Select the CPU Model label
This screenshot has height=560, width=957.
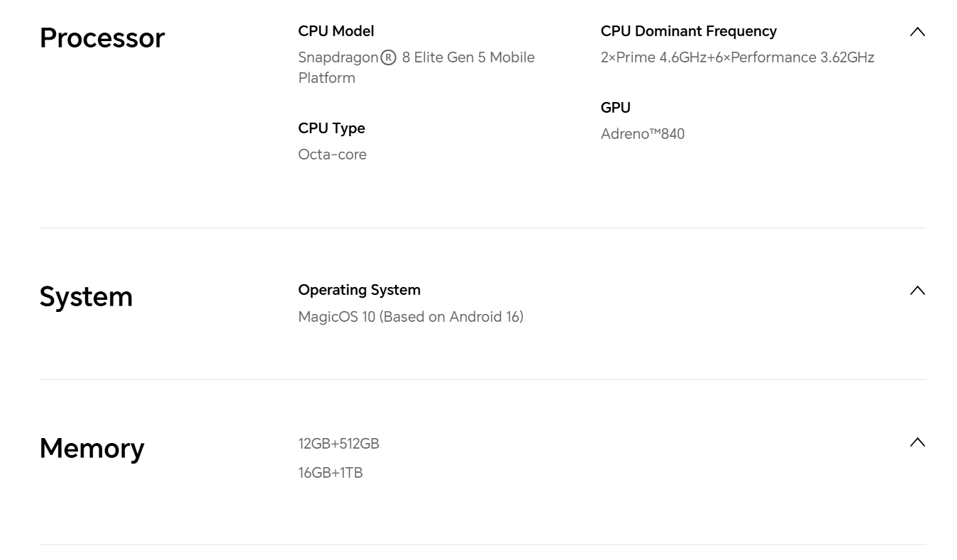point(336,31)
